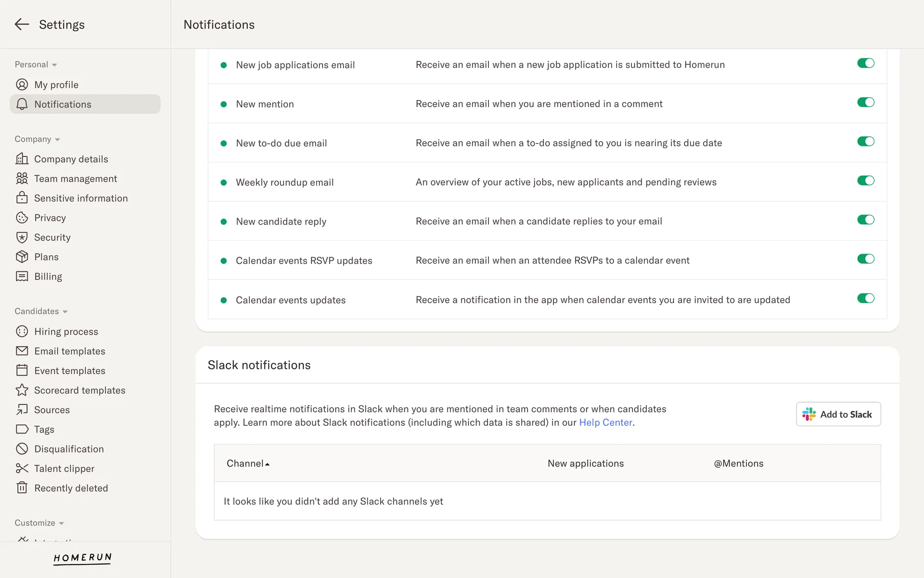The height and width of the screenshot is (578, 924).
Task: Click the Disqualification circle-slash icon
Action: [x=22, y=449]
